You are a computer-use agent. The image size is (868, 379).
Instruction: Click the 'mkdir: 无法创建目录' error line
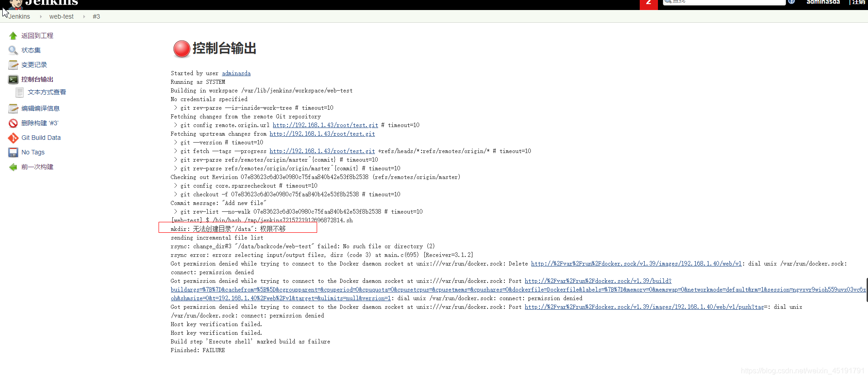(x=228, y=229)
